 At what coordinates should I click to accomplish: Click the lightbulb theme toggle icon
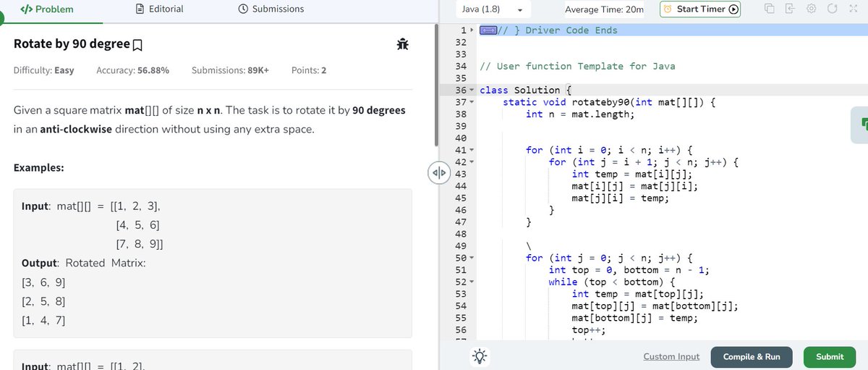tap(479, 356)
